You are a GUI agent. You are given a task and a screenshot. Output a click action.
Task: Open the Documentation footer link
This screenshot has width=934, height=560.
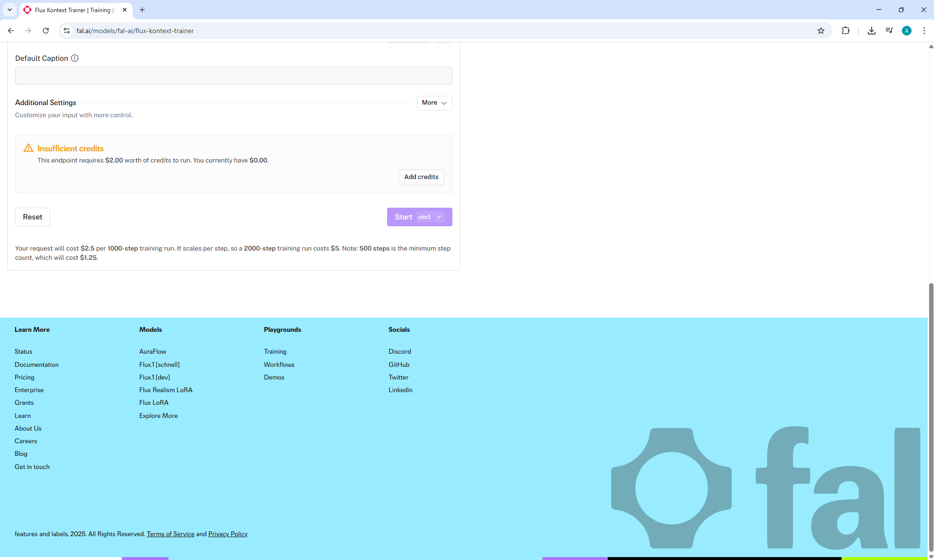click(37, 364)
